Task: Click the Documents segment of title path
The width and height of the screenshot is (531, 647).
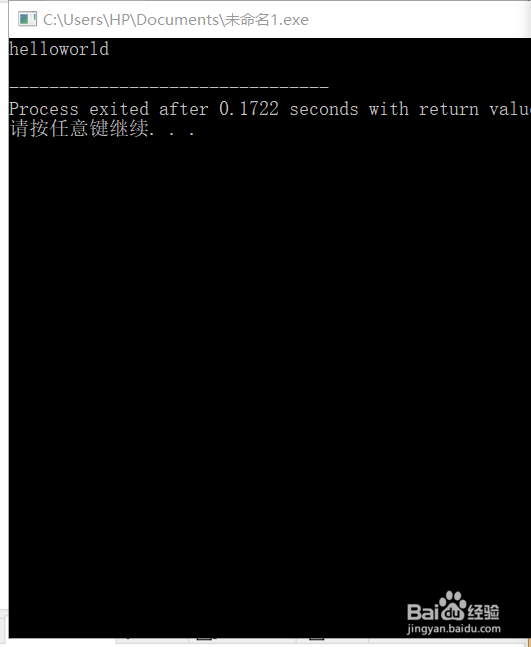Action: coord(178,20)
